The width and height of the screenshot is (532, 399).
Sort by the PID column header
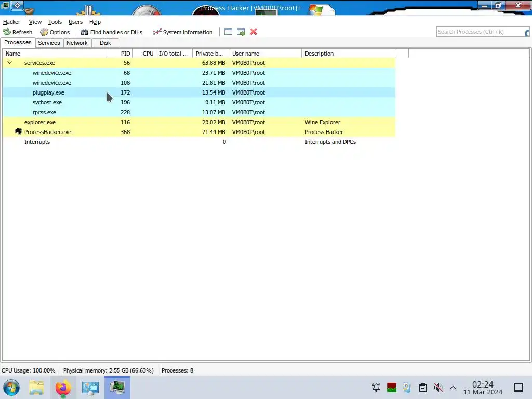tap(120, 54)
